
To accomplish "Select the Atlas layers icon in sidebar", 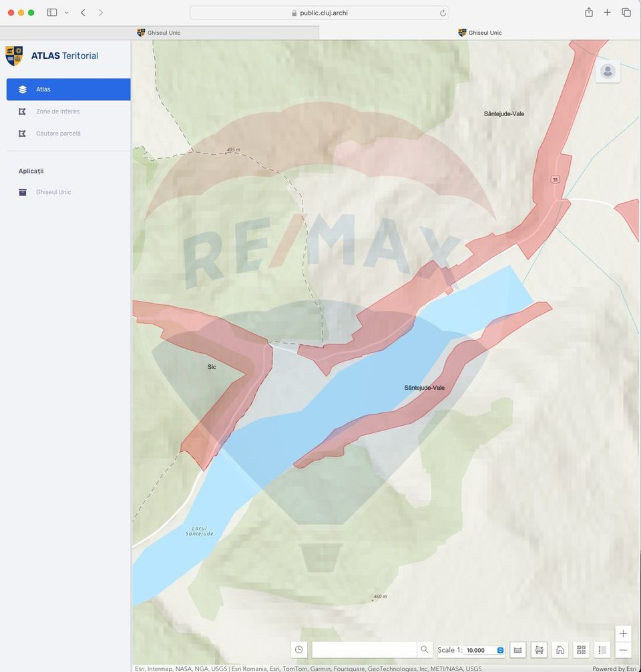I will (23, 89).
